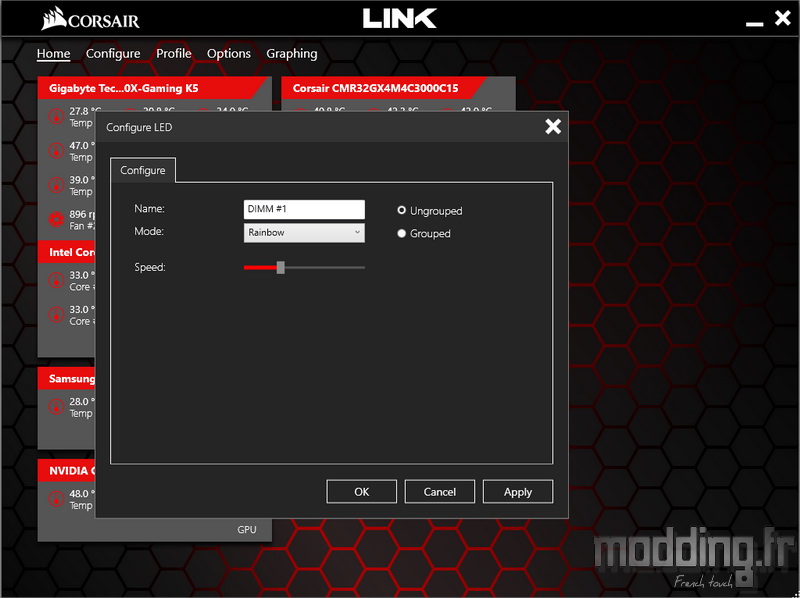This screenshot has height=598, width=800.
Task: Click the 47.0 temperature thermometer icon
Action: coord(56,151)
